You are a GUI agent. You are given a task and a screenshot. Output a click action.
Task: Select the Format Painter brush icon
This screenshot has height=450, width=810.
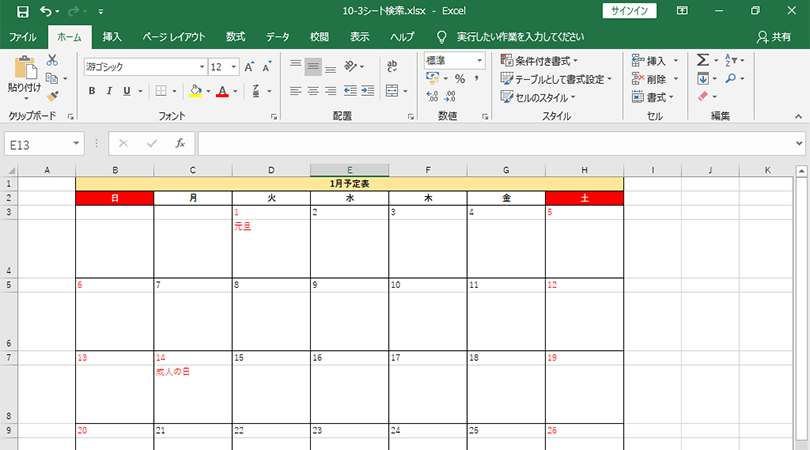click(51, 96)
